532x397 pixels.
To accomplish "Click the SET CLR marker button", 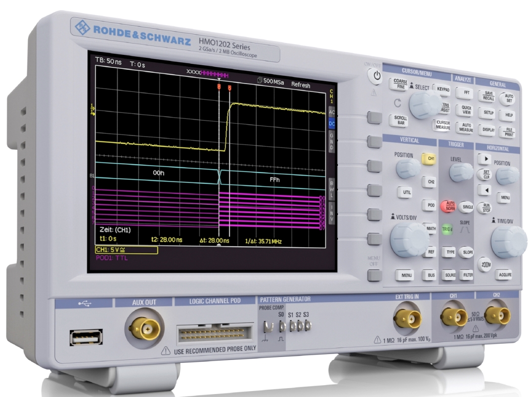I will point(486,175).
